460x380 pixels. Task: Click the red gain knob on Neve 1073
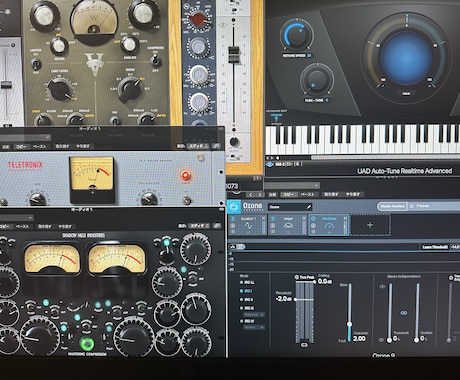click(x=198, y=20)
